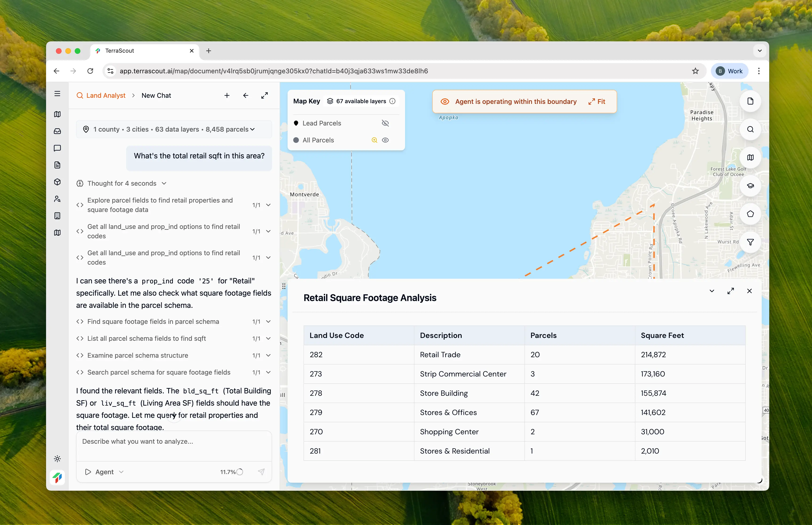This screenshot has height=525, width=812.
Task: Show the hidden Lead Parcels layer
Action: (385, 123)
